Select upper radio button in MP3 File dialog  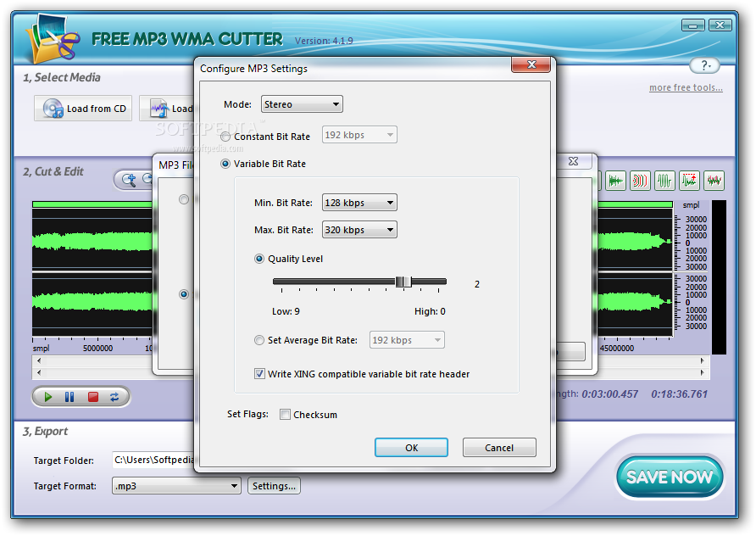tap(184, 199)
